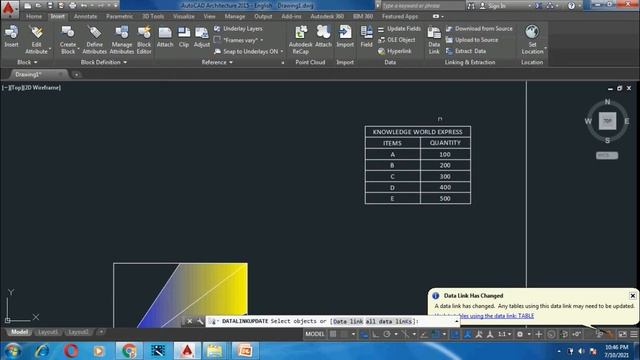The width and height of the screenshot is (640, 360).
Task: Add a new drawing tab
Action: pos(76,75)
